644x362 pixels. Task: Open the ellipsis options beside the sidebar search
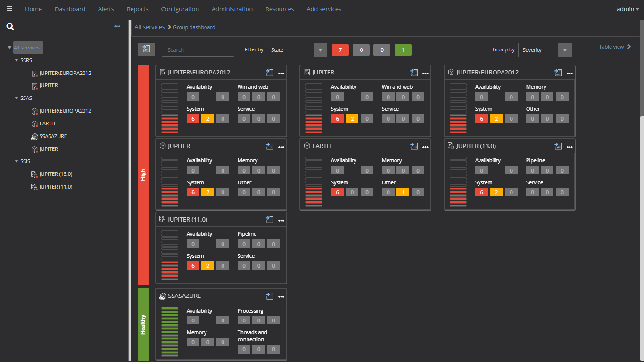pyautogui.click(x=117, y=26)
